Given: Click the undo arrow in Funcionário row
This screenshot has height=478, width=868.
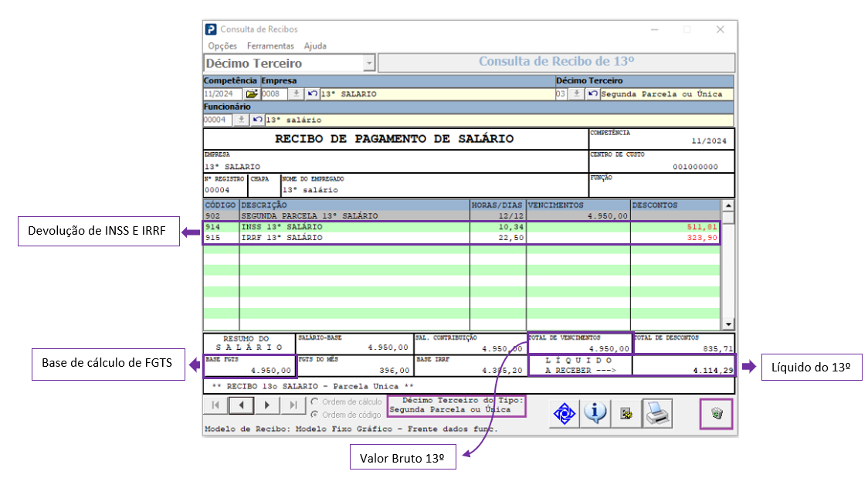Looking at the screenshot, I should (257, 120).
